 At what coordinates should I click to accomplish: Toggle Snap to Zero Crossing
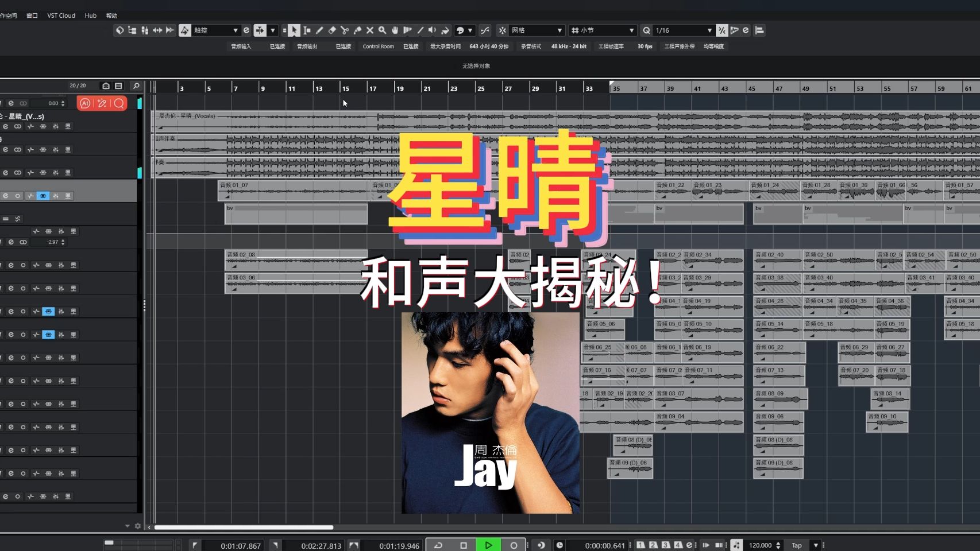[485, 30]
